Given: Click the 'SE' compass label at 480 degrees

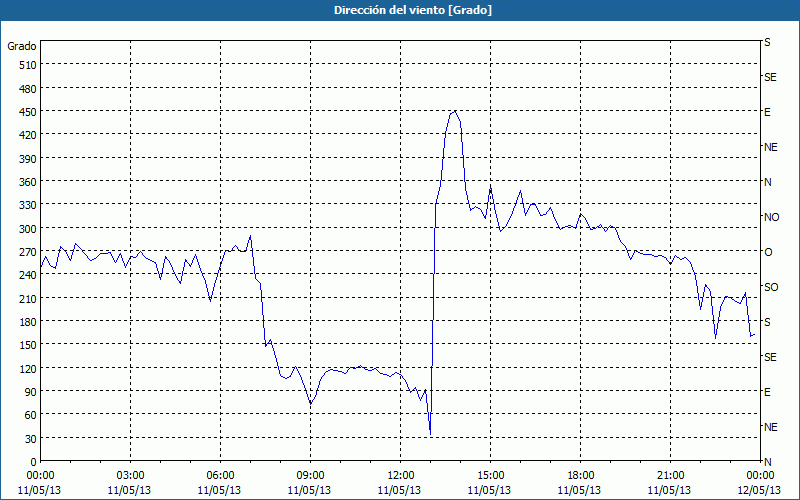Looking at the screenshot, I should pos(770,77).
